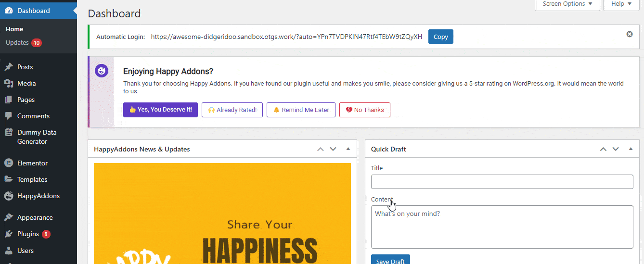
Task: Move HappyAddons News widget down
Action: [333, 149]
